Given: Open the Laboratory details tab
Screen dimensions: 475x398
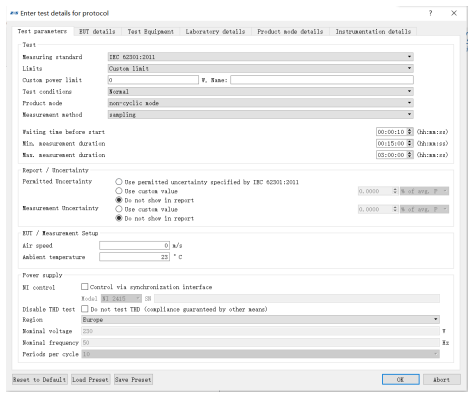Looking at the screenshot, I should (215, 31).
